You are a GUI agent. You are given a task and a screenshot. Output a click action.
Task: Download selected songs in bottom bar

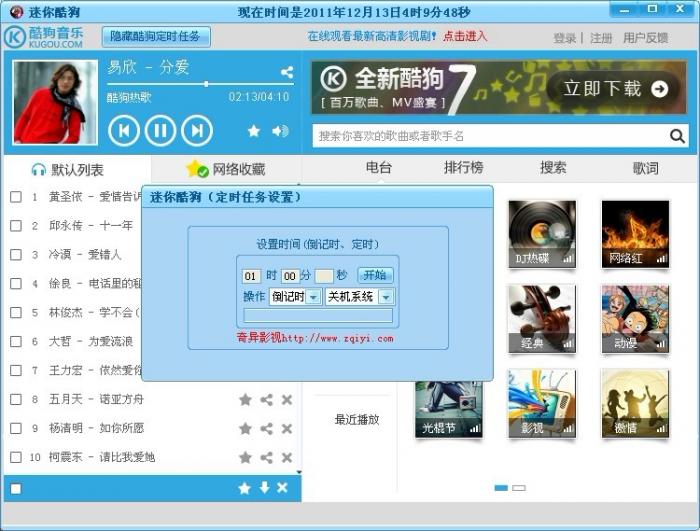(x=264, y=488)
